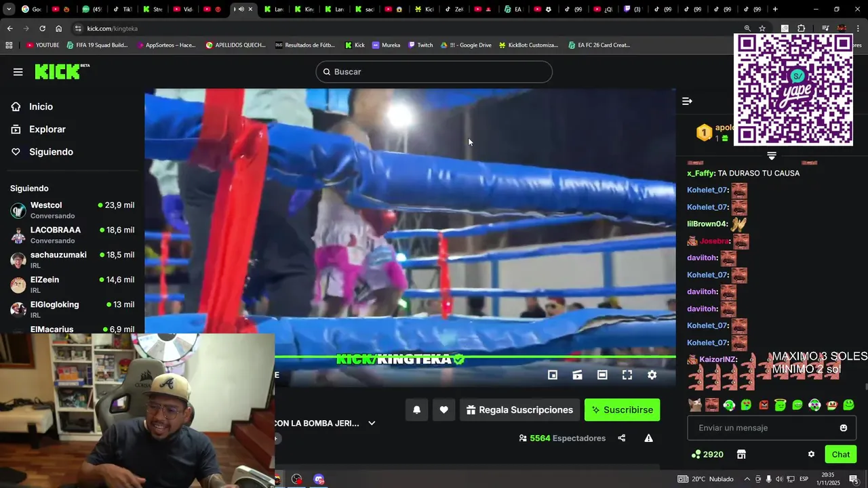
Task: Select the cat emote in quick emotes
Action: (694, 405)
